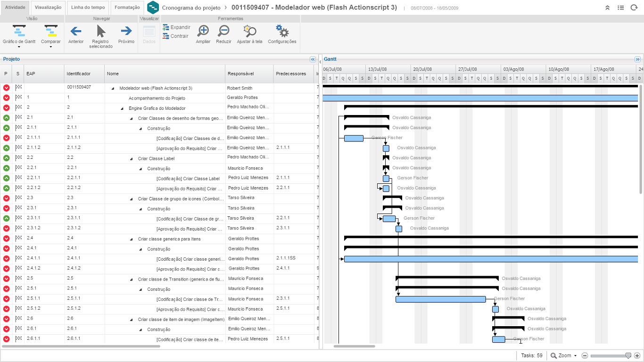Click the Registro selecionado cursor icon

click(101, 31)
